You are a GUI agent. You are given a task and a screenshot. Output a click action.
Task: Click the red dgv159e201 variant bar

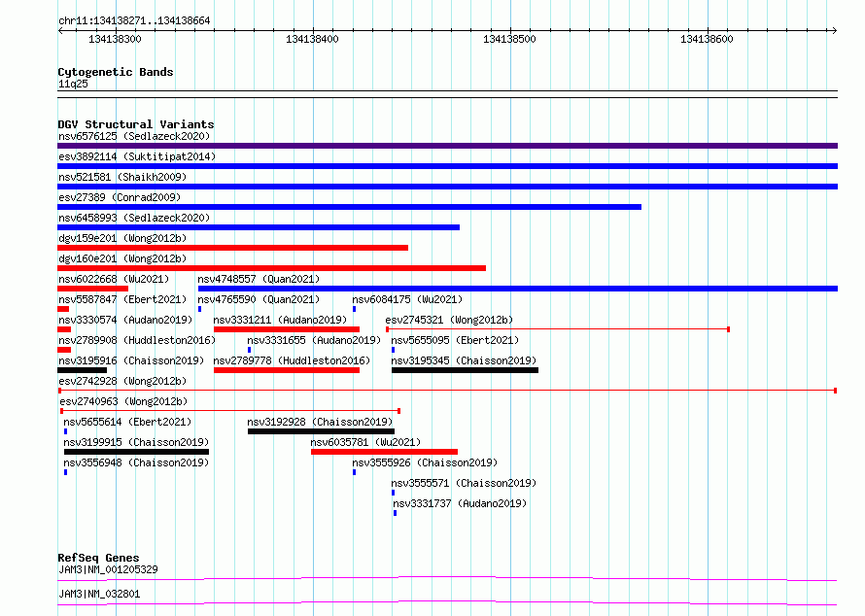(x=233, y=248)
